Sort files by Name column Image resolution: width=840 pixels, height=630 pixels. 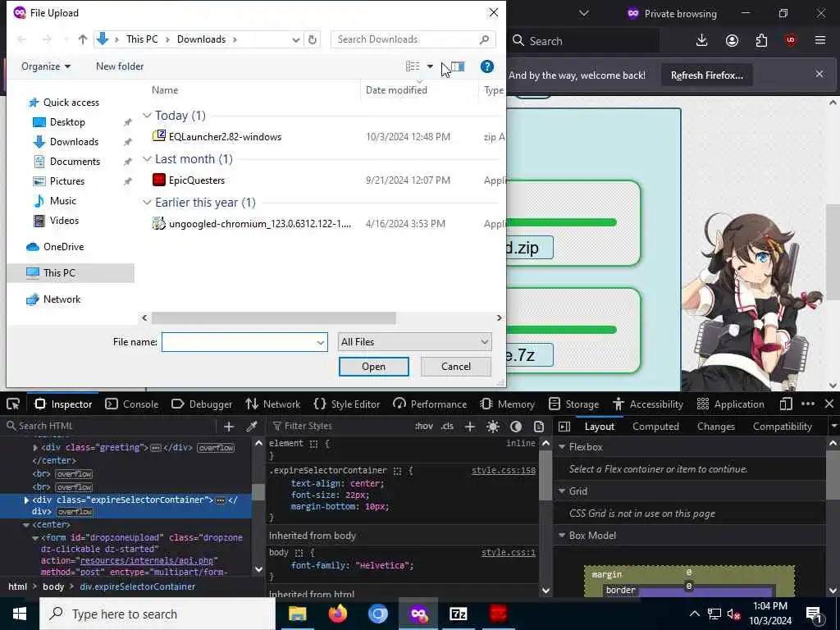[x=164, y=90]
